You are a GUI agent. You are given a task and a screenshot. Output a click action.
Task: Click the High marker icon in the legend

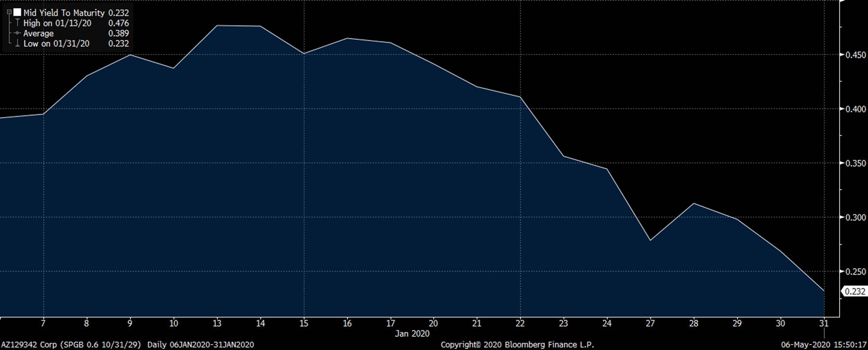coord(17,23)
